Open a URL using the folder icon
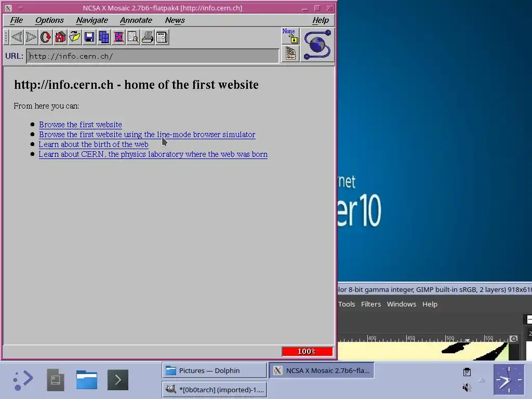Screen dimensions: 532x399 pos(75,37)
